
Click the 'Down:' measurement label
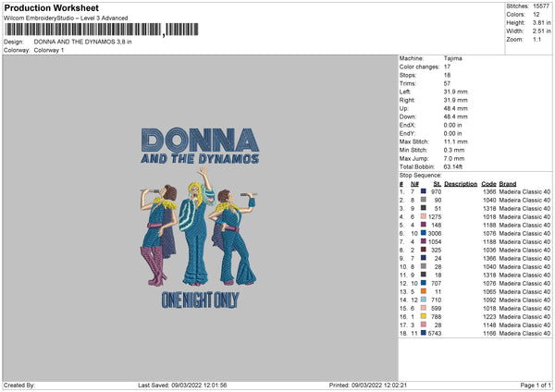[407, 116]
